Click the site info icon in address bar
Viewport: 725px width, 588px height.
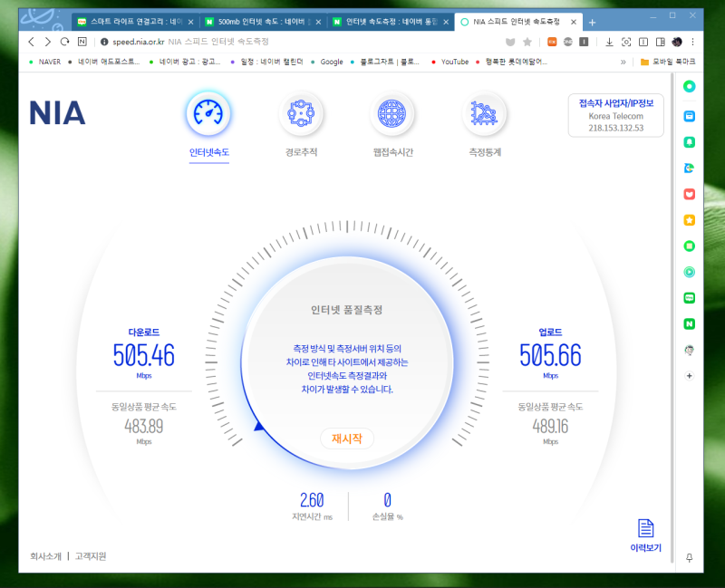104,42
